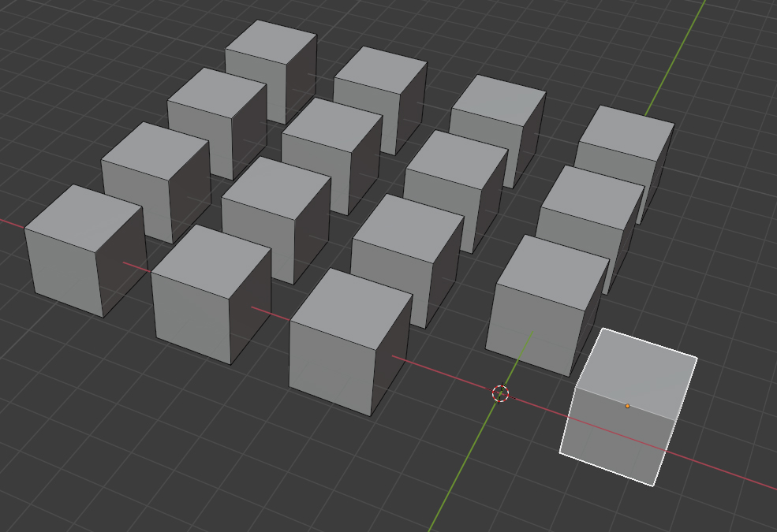
Task: Select the cube outlined in white
Action: (x=629, y=407)
